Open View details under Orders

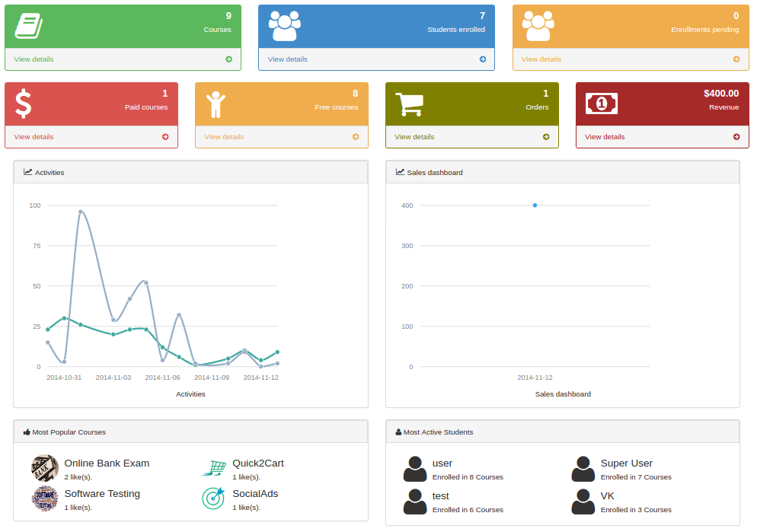click(414, 137)
